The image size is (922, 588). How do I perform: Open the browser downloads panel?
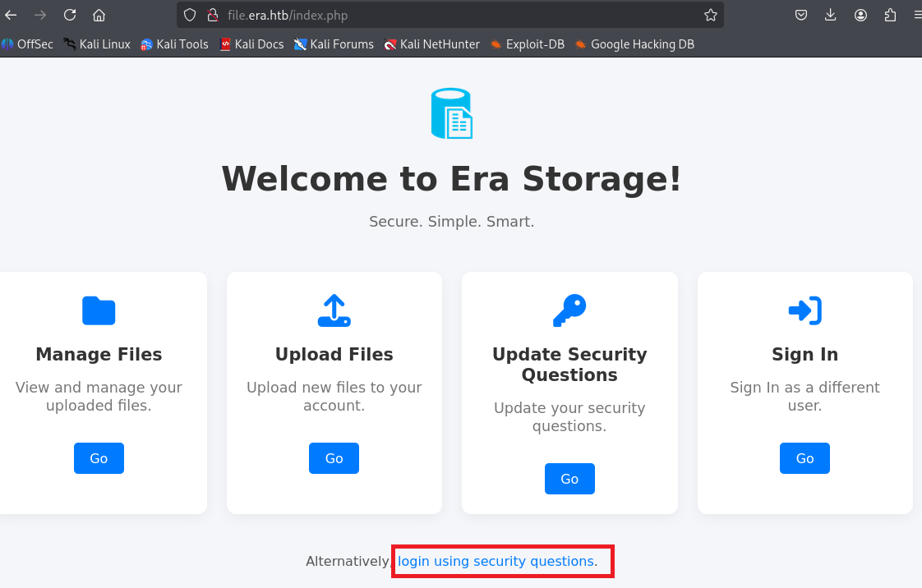click(x=831, y=15)
